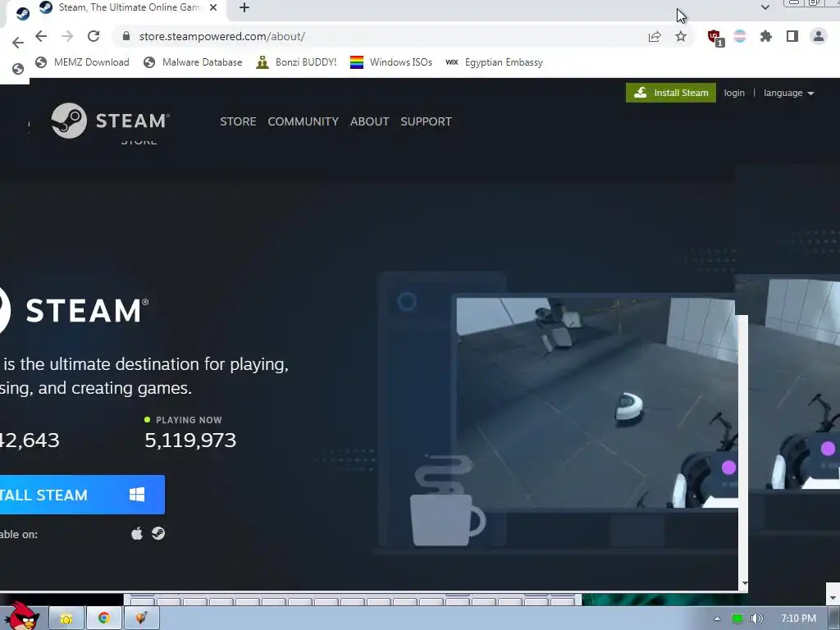Show hidden tray icons arrow
The image size is (840, 630).
coord(717,619)
